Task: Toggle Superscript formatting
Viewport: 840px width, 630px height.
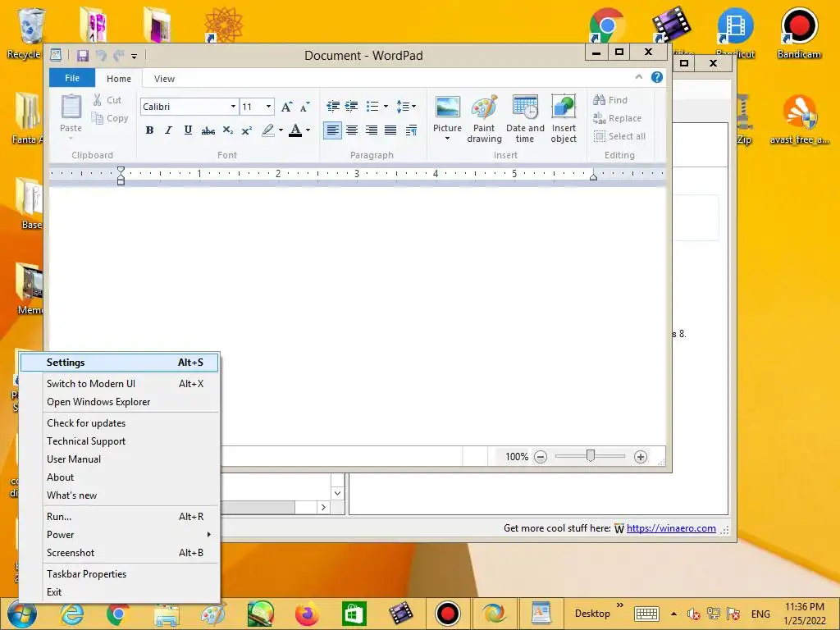Action: [x=246, y=130]
